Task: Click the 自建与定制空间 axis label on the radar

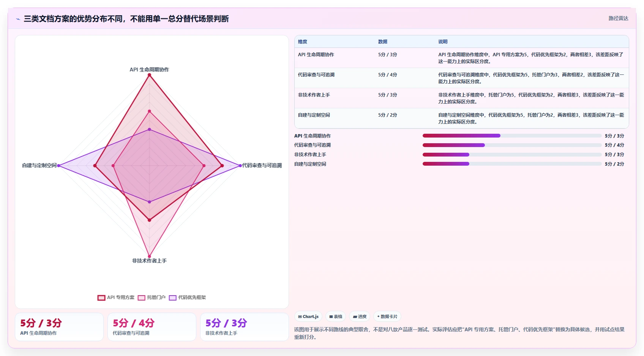Action: coord(39,165)
